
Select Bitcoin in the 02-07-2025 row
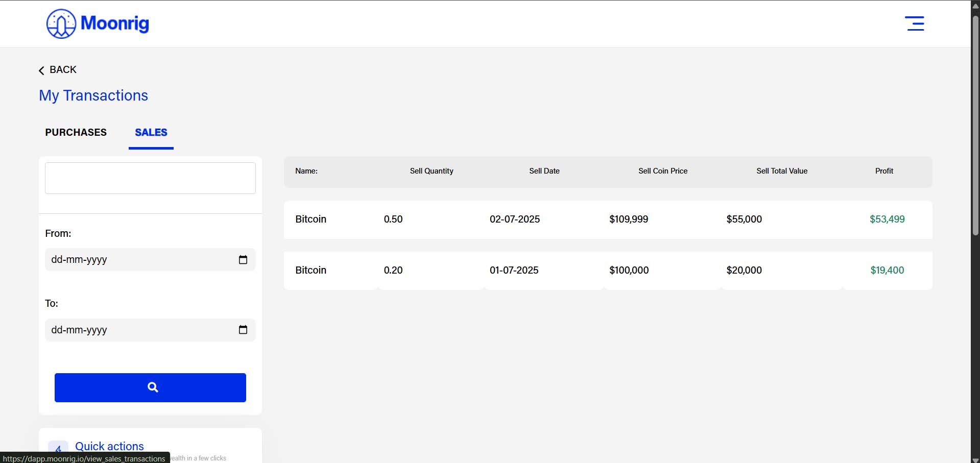coord(310,219)
